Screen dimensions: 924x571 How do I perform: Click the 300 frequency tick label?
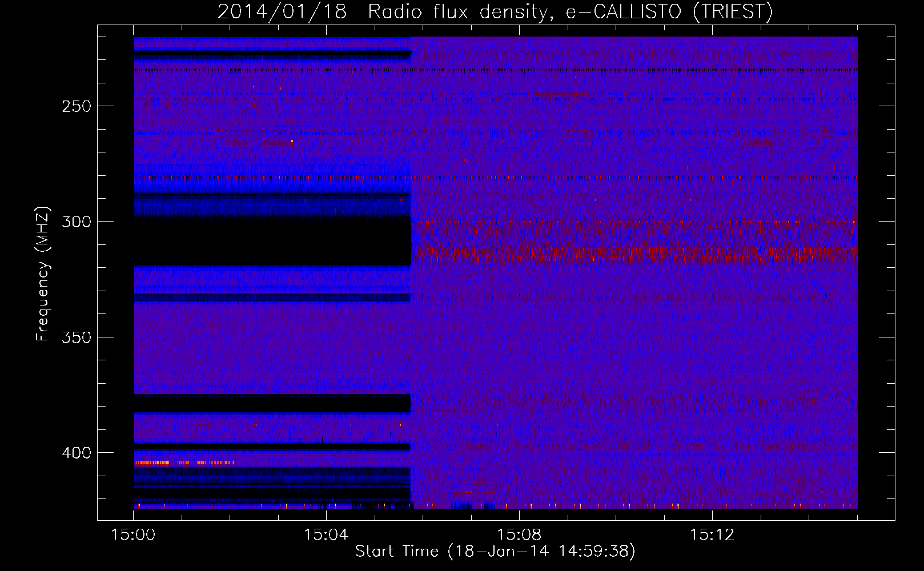coord(77,222)
